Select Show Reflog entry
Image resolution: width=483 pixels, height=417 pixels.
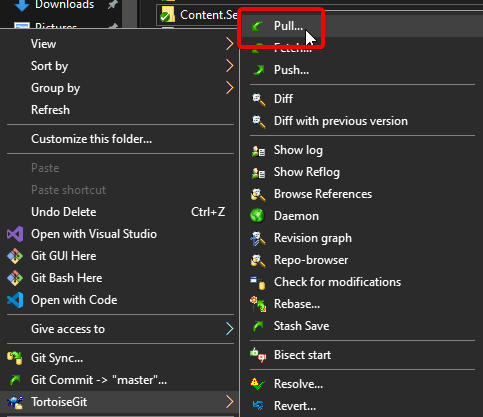[362, 172]
